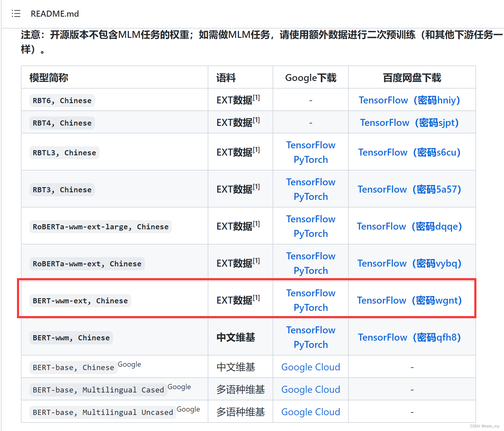Click the bold 中文维基 cell for BERT-wwm

[x=236, y=337]
